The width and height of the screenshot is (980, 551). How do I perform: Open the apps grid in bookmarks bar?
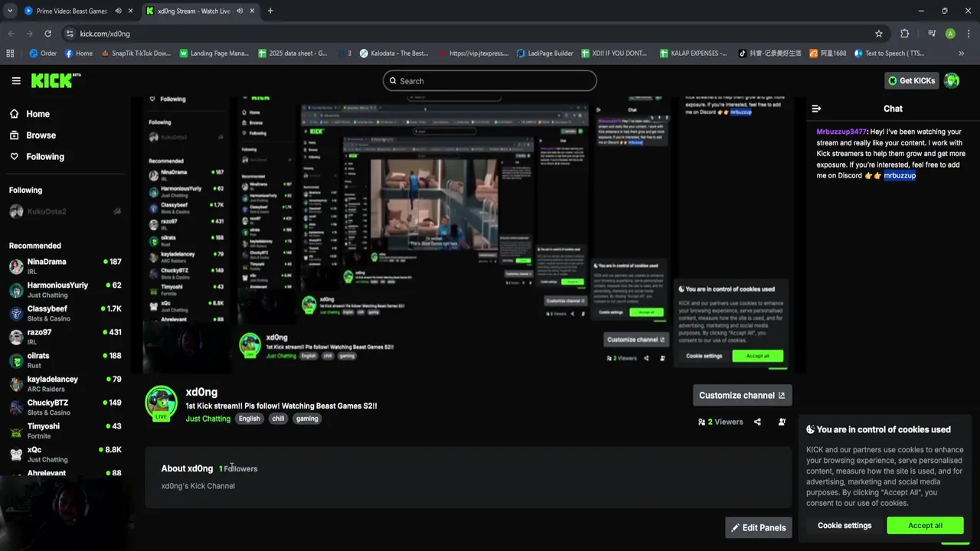10,54
